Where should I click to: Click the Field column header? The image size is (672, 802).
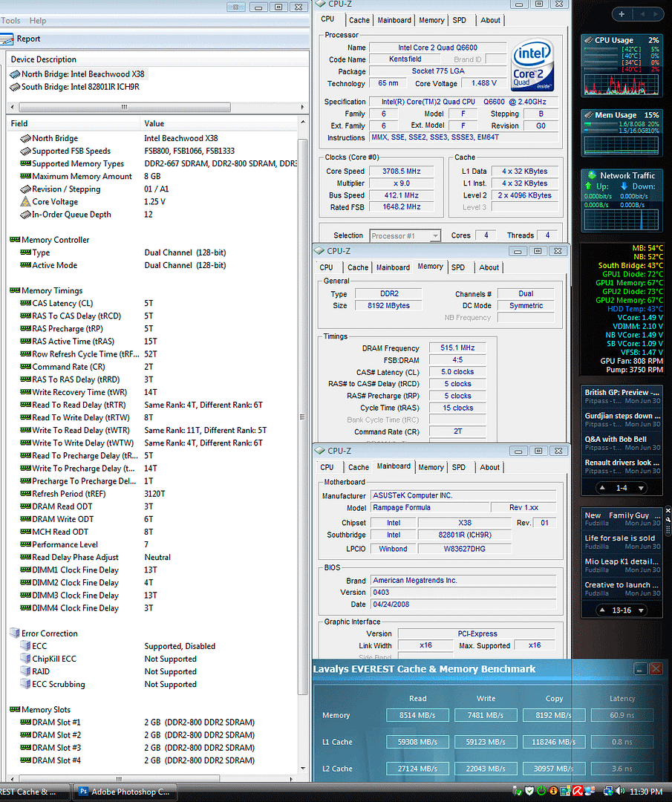73,123
